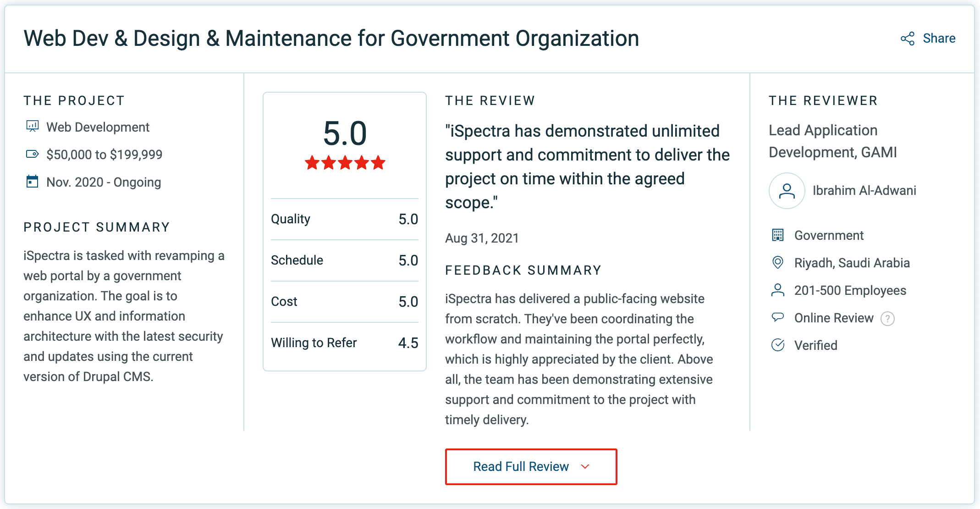Click the reviewer avatar icon
This screenshot has height=509, width=980.
[x=787, y=191]
